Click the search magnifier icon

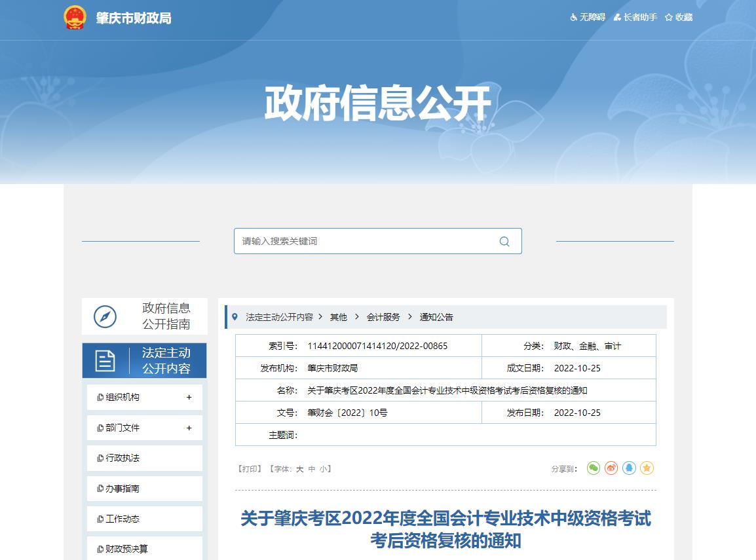coord(504,241)
